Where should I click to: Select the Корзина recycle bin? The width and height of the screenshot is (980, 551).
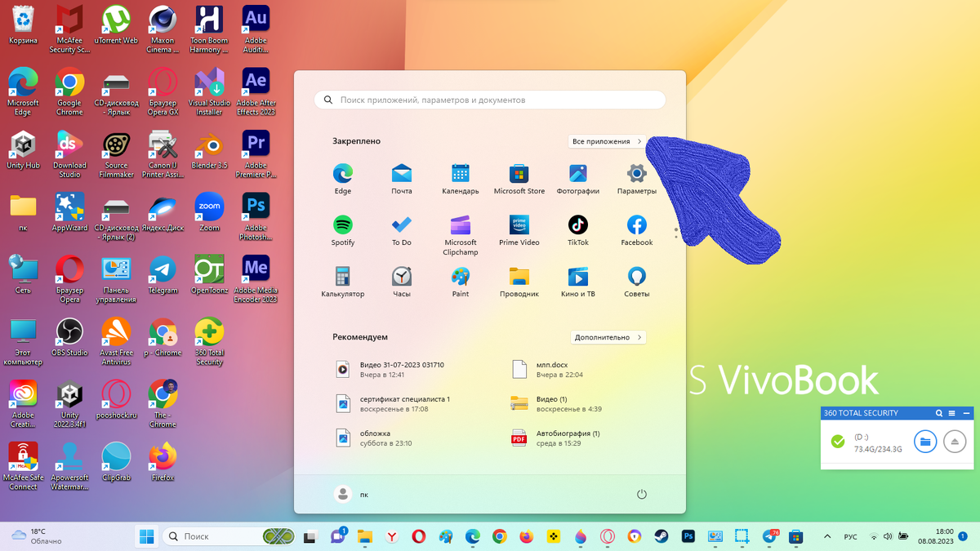point(22,24)
